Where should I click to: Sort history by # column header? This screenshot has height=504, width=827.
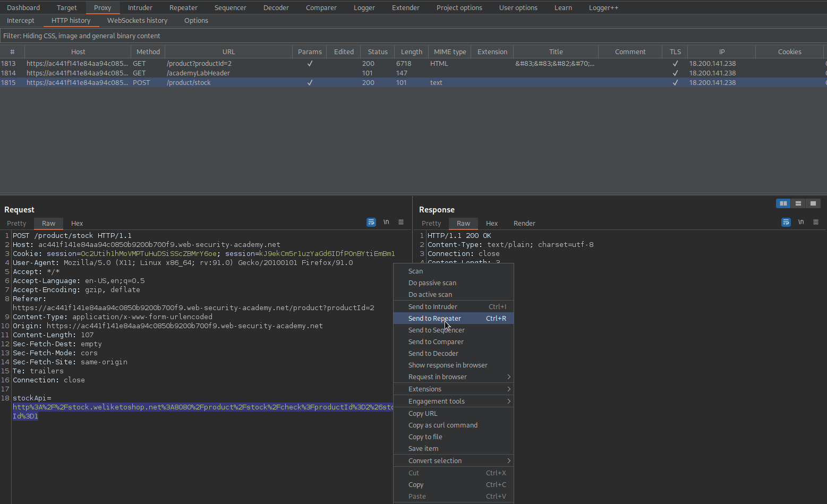click(12, 52)
